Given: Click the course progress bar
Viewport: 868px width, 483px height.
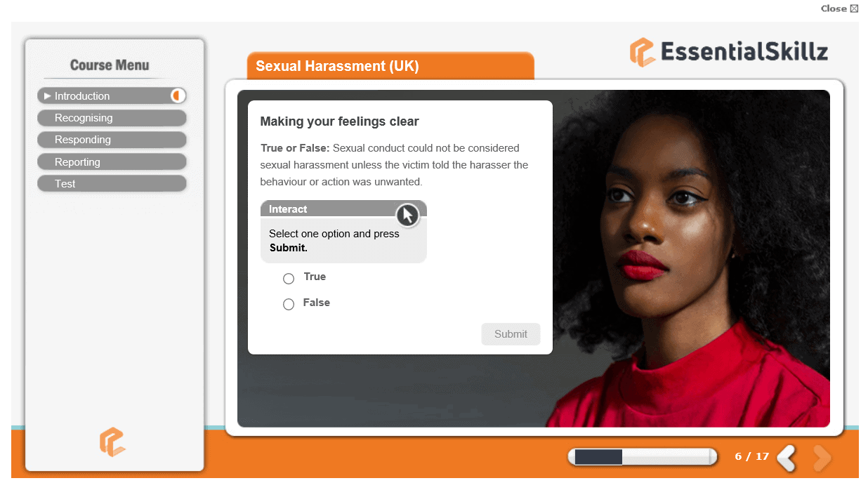Looking at the screenshot, I should [643, 457].
